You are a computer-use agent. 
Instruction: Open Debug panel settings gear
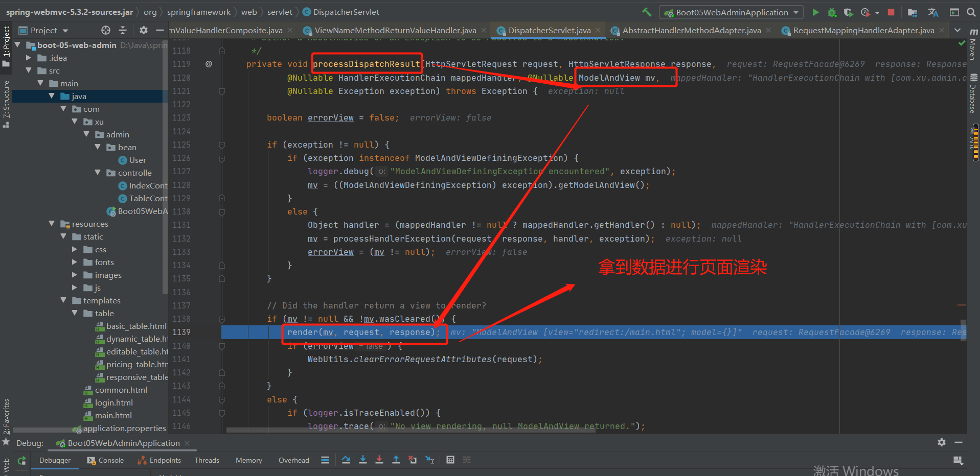click(x=942, y=442)
